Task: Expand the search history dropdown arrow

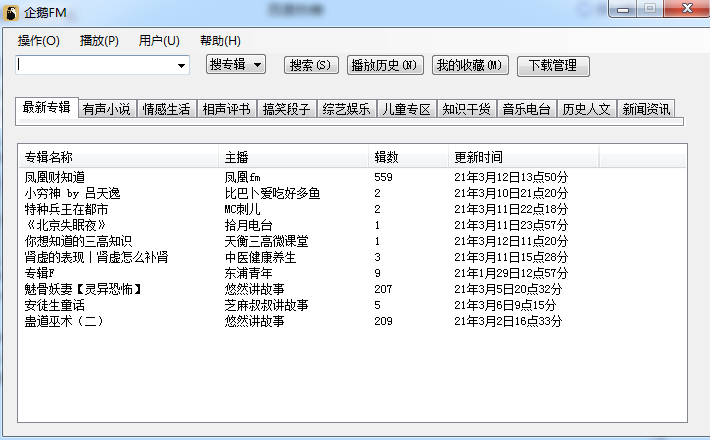Action: pyautogui.click(x=182, y=66)
